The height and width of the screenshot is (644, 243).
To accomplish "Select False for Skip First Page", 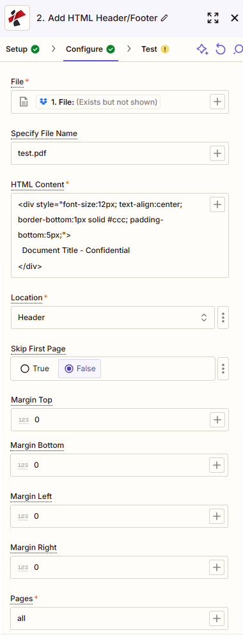I will click(x=80, y=369).
